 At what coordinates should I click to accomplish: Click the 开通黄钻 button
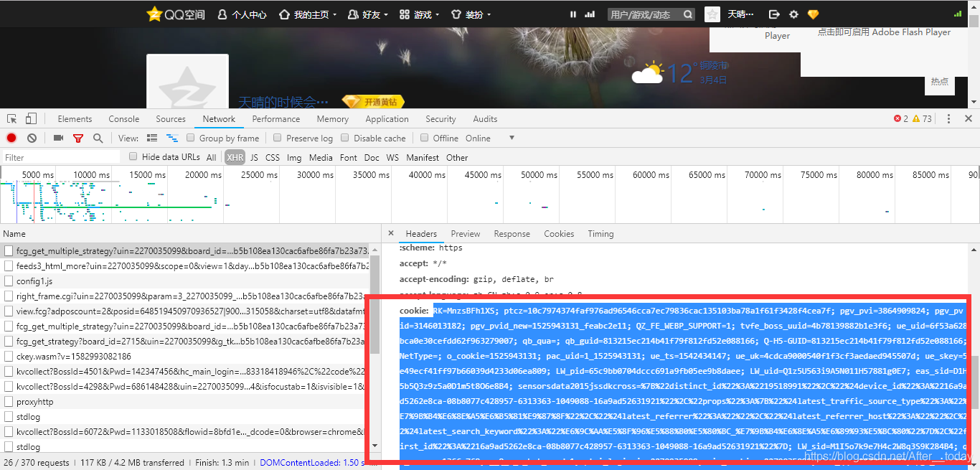[374, 103]
